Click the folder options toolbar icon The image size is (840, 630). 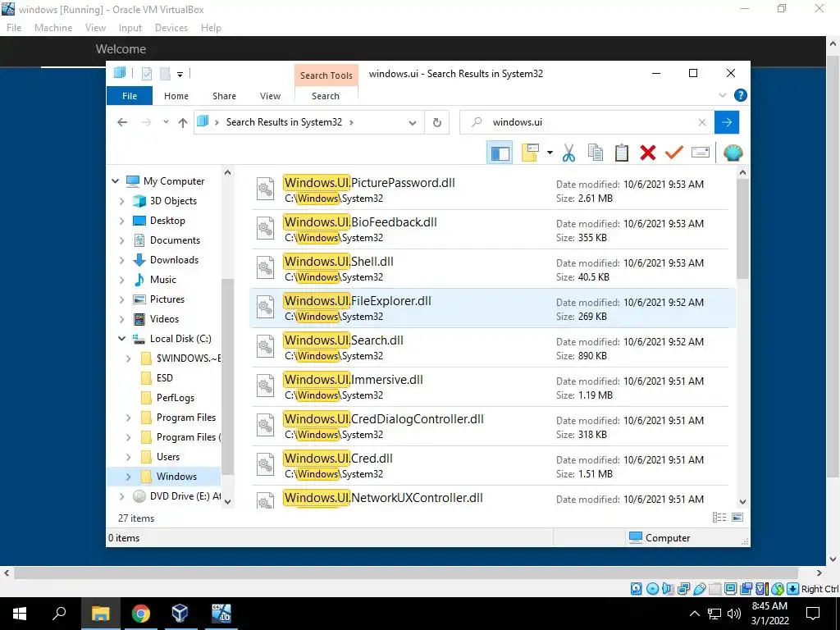(531, 153)
